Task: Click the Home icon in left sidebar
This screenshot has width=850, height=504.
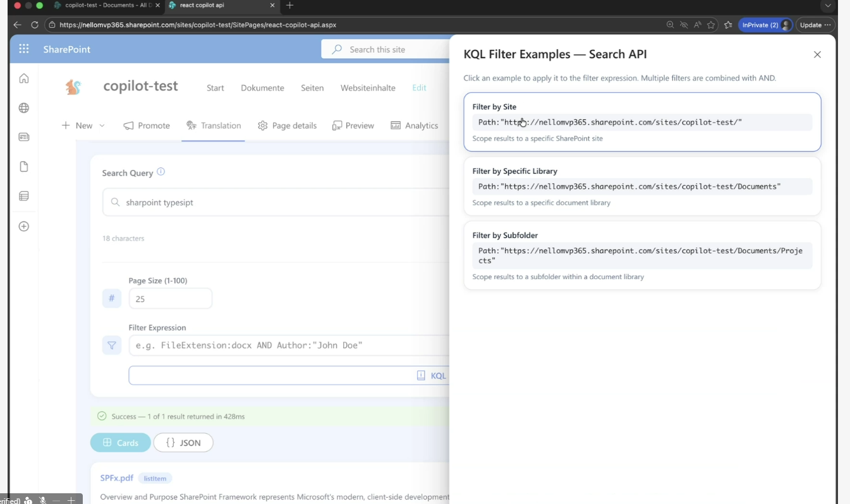Action: coord(24,78)
